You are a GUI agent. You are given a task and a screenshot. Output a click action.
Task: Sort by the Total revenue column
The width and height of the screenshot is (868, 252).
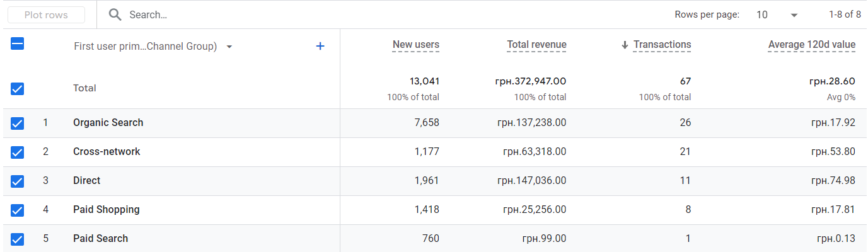click(x=536, y=45)
